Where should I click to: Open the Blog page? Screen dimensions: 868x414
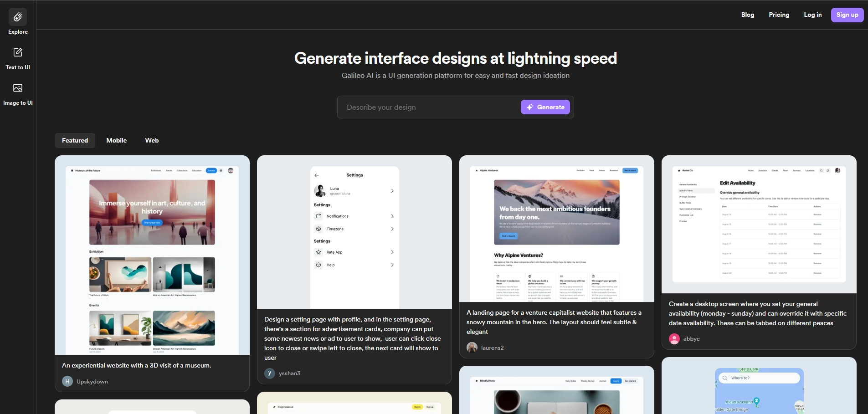[748, 15]
